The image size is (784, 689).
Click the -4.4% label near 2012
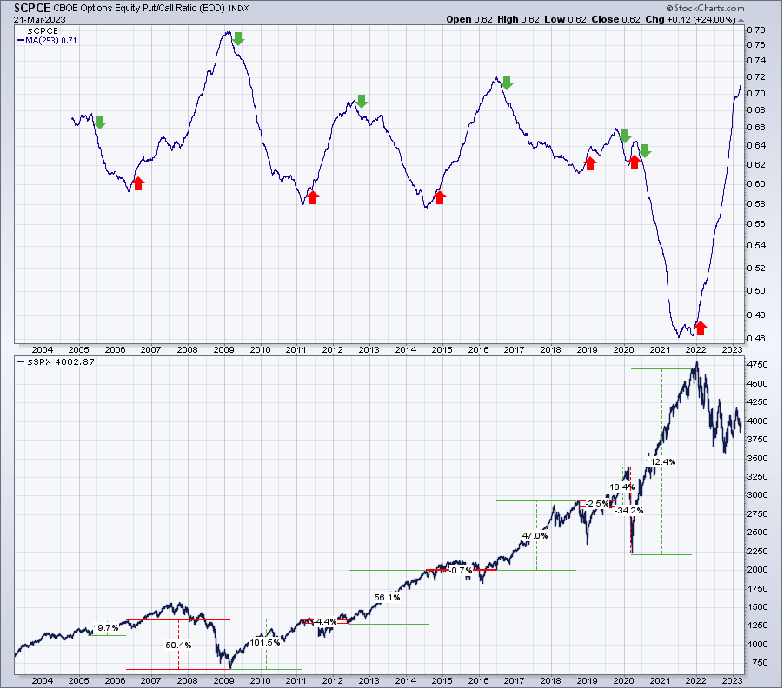tap(325, 621)
